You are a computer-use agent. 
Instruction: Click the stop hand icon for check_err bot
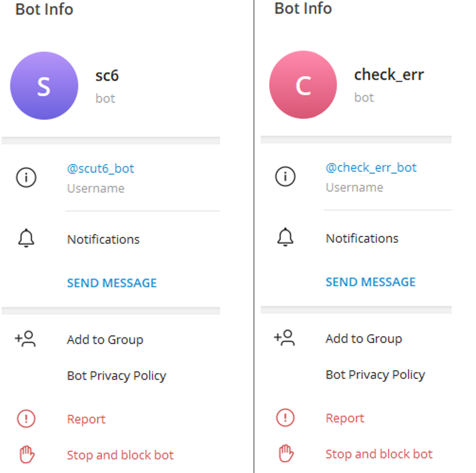pos(285,454)
